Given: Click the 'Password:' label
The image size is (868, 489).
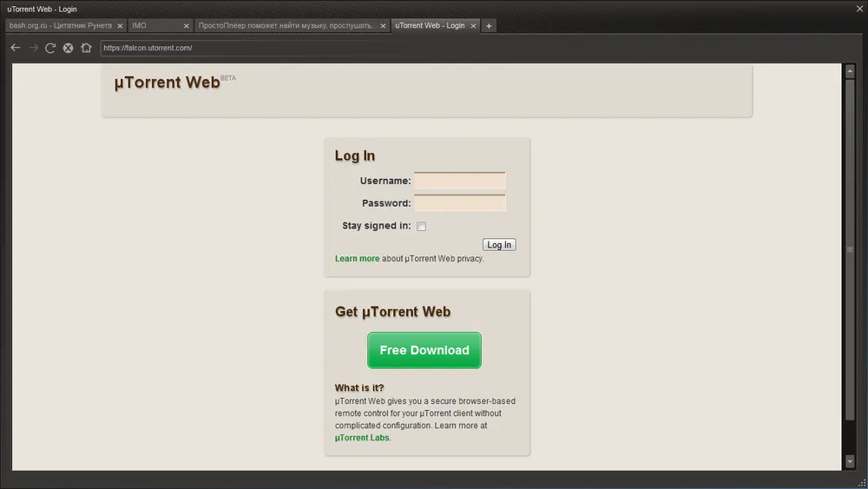Looking at the screenshot, I should click(x=386, y=203).
